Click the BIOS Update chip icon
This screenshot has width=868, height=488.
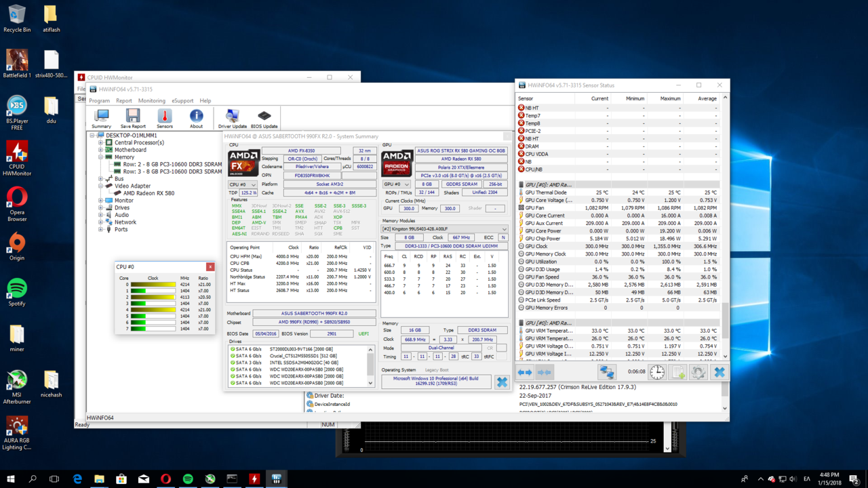tap(264, 119)
